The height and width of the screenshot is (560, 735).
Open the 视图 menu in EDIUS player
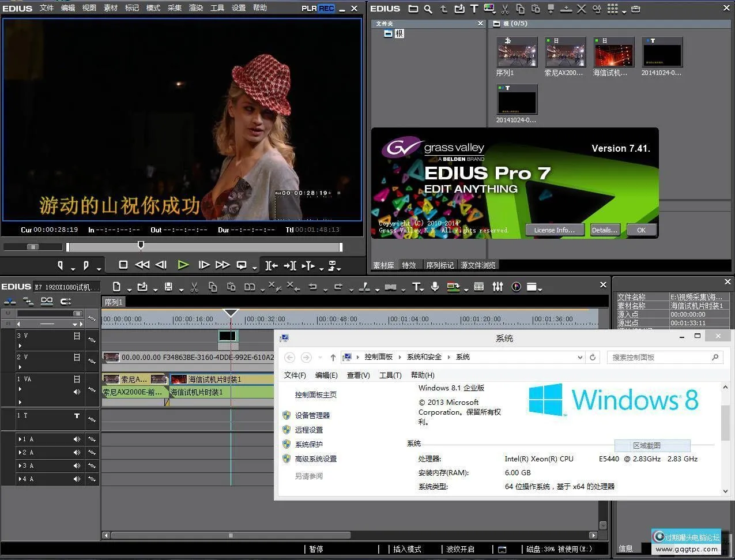tap(89, 8)
